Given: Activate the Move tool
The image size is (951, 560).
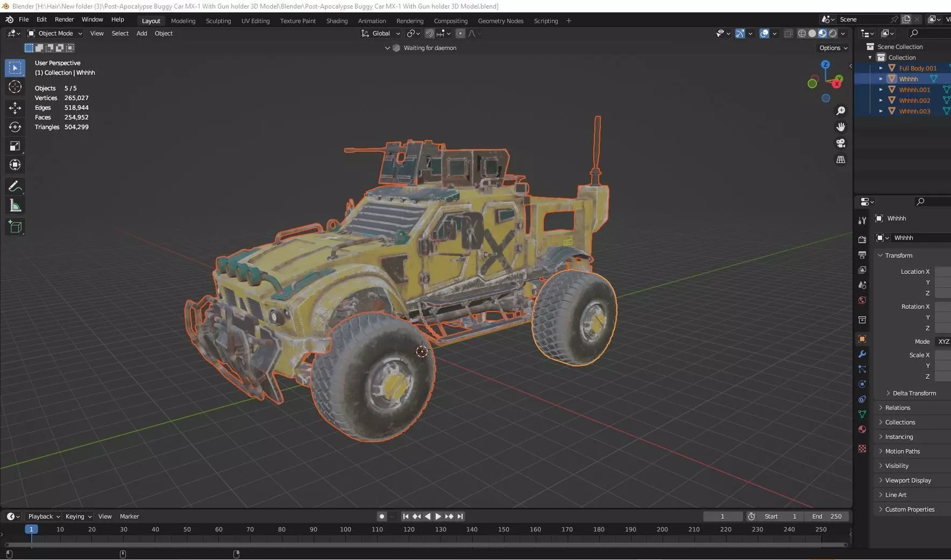Looking at the screenshot, I should (x=15, y=108).
